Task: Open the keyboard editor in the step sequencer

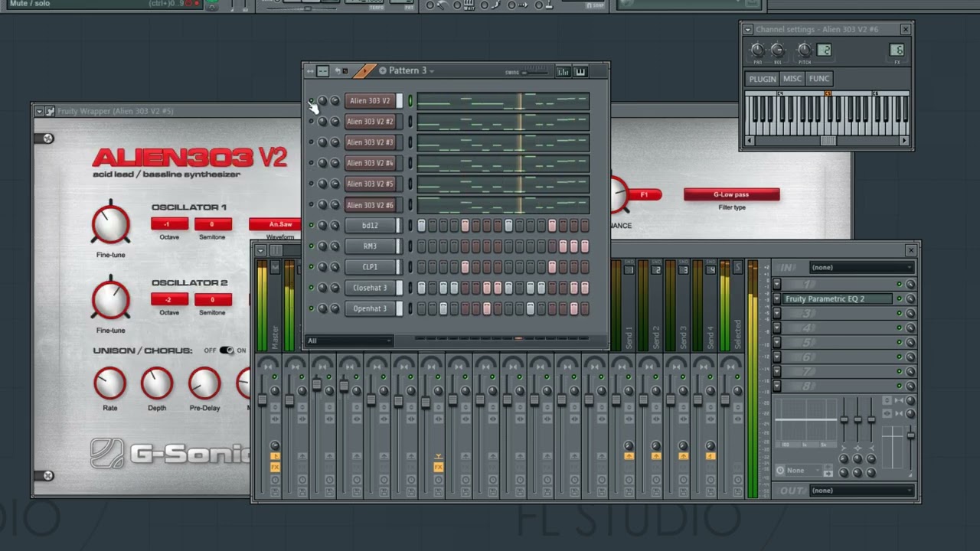Action: pos(580,71)
